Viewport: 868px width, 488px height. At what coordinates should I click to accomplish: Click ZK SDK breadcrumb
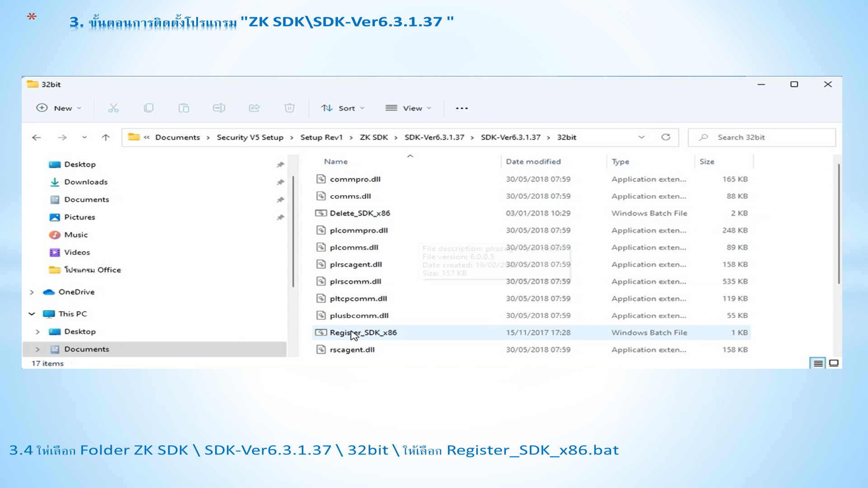374,137
